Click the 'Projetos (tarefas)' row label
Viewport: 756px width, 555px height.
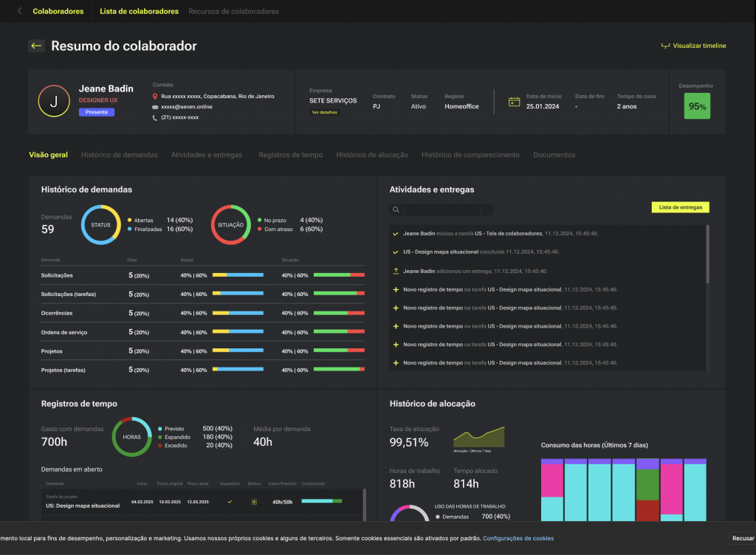63,370
